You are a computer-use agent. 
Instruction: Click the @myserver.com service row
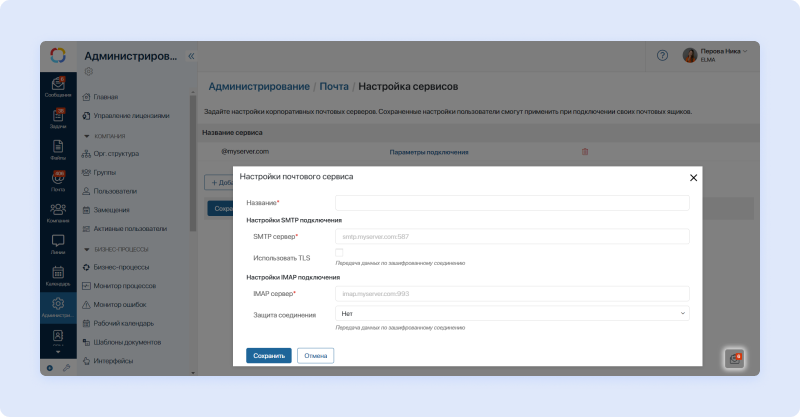[479, 152]
